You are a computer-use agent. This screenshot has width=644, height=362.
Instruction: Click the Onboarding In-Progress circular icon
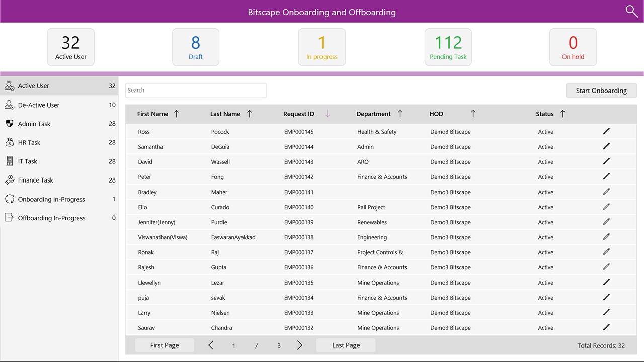coord(9,199)
